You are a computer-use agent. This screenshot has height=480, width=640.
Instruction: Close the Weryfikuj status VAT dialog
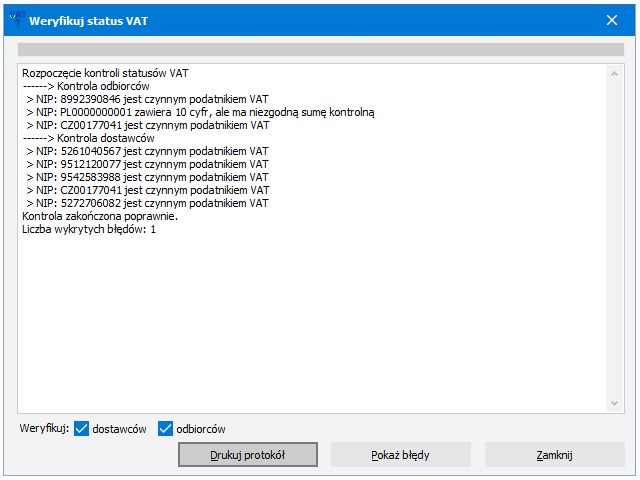tap(611, 20)
